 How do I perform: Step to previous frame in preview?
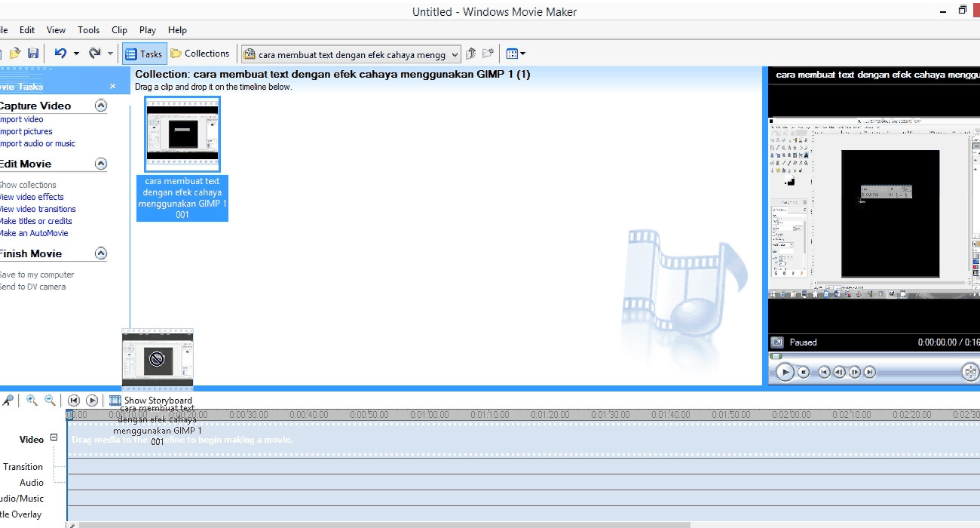tap(840, 372)
